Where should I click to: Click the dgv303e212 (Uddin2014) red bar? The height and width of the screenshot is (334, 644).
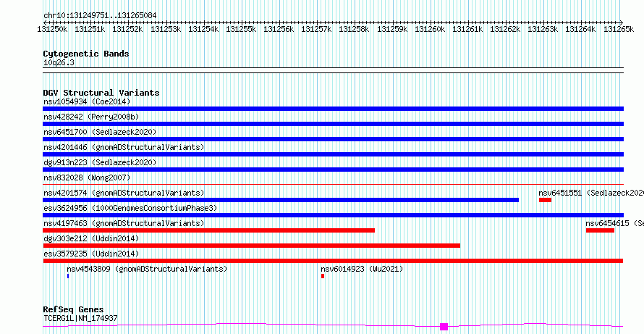click(x=251, y=246)
